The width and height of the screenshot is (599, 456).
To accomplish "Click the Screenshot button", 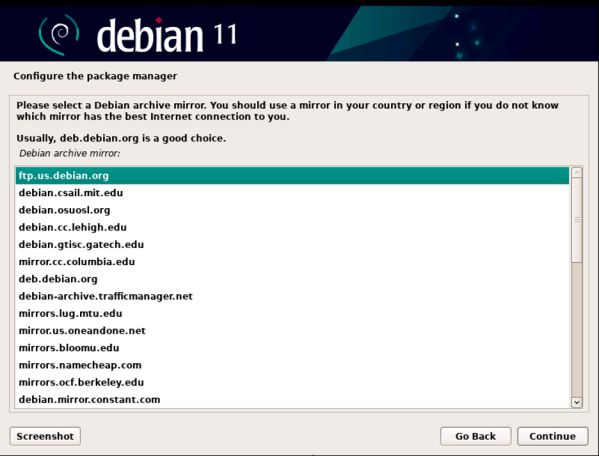I will click(45, 436).
